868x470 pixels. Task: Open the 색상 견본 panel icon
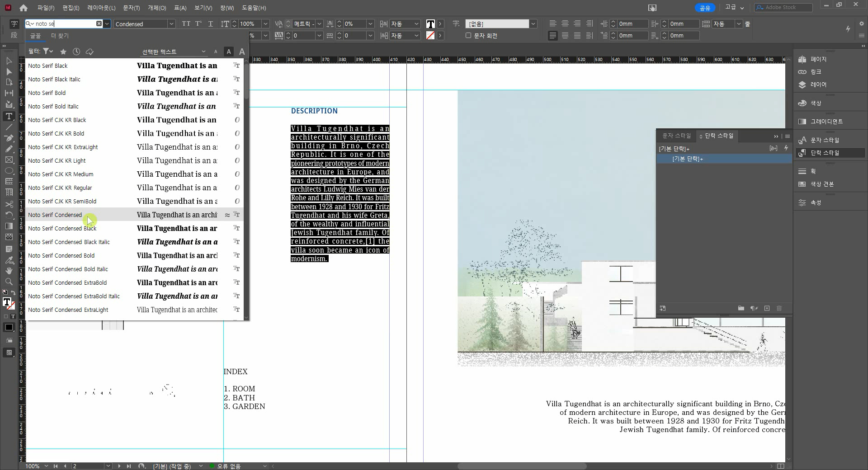(802, 184)
